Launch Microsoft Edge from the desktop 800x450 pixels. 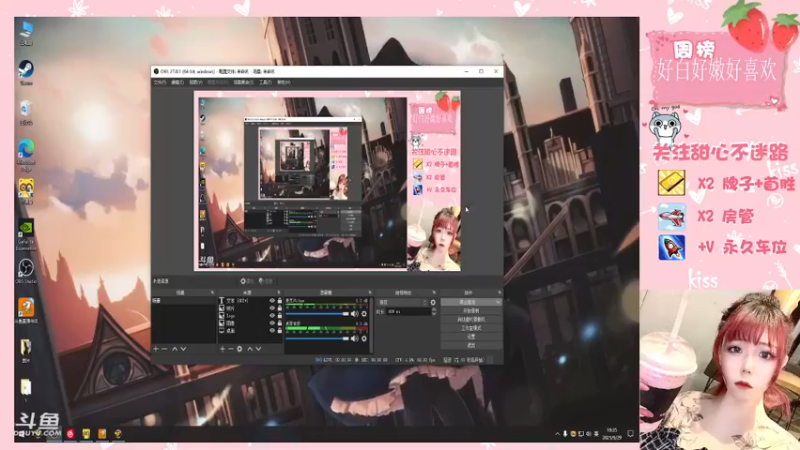(x=26, y=155)
